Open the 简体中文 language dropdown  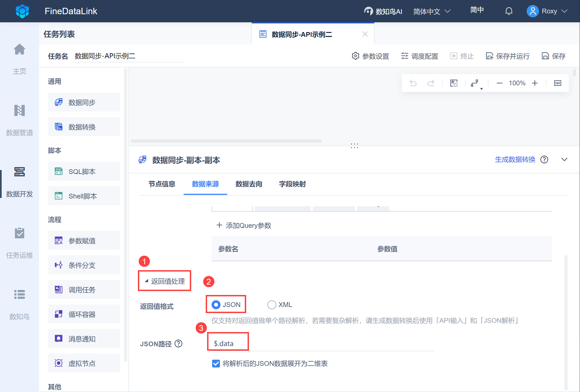tap(432, 11)
